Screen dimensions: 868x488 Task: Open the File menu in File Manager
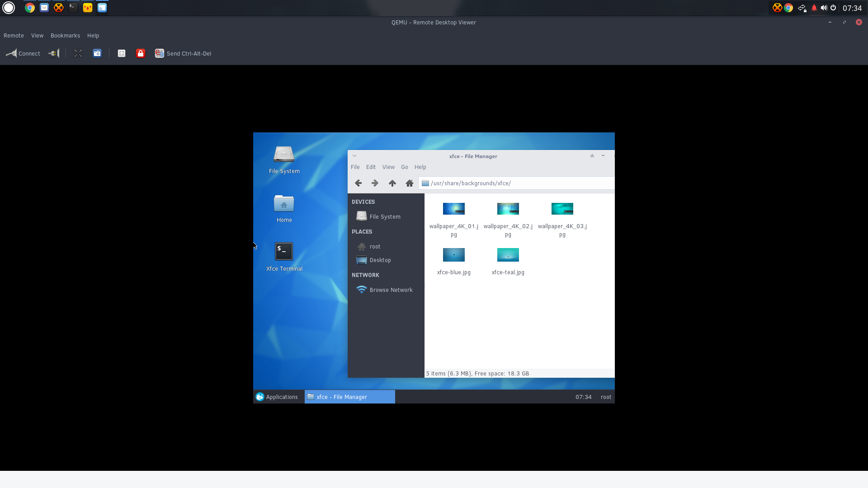pyautogui.click(x=355, y=167)
